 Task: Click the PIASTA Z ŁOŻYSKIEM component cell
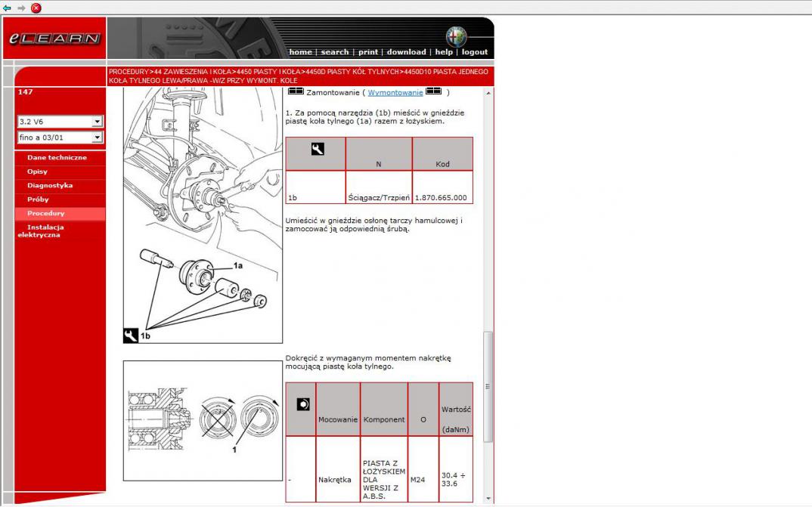(x=384, y=469)
